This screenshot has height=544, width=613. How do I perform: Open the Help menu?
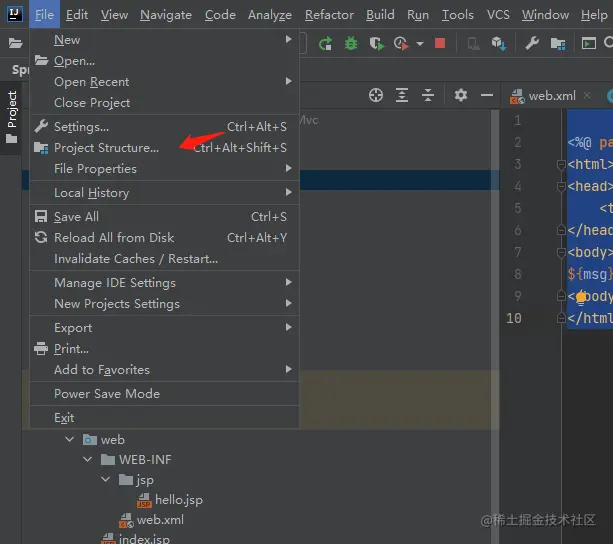coord(594,15)
